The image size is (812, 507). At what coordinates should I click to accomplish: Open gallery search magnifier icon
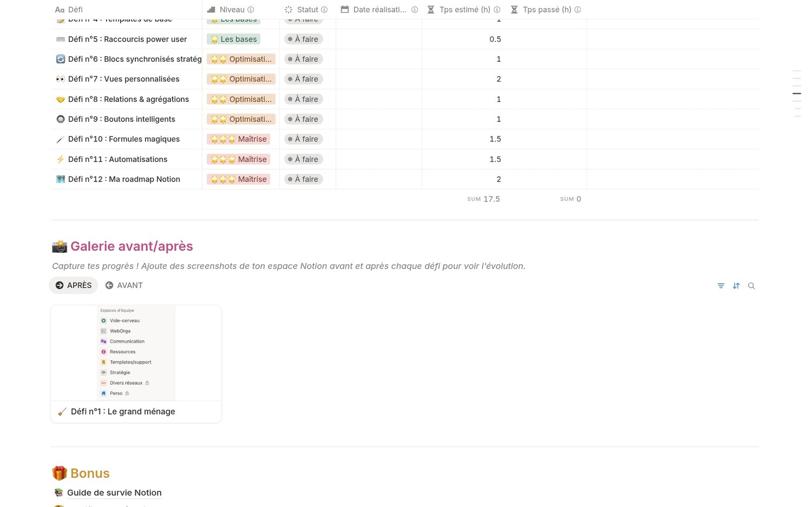tap(751, 286)
